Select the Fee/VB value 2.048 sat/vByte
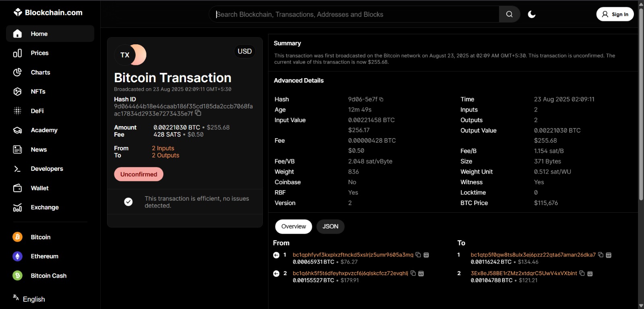Viewport: 644px width, 309px height. 370,161
